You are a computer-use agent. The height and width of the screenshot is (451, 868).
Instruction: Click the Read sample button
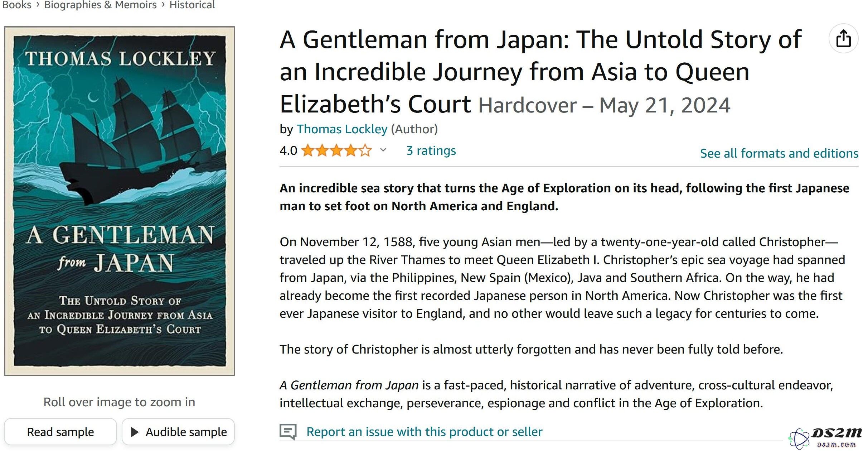tap(60, 432)
